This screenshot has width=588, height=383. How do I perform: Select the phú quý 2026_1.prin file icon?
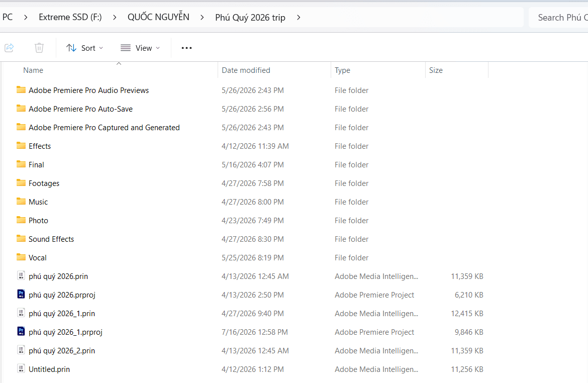coord(22,313)
